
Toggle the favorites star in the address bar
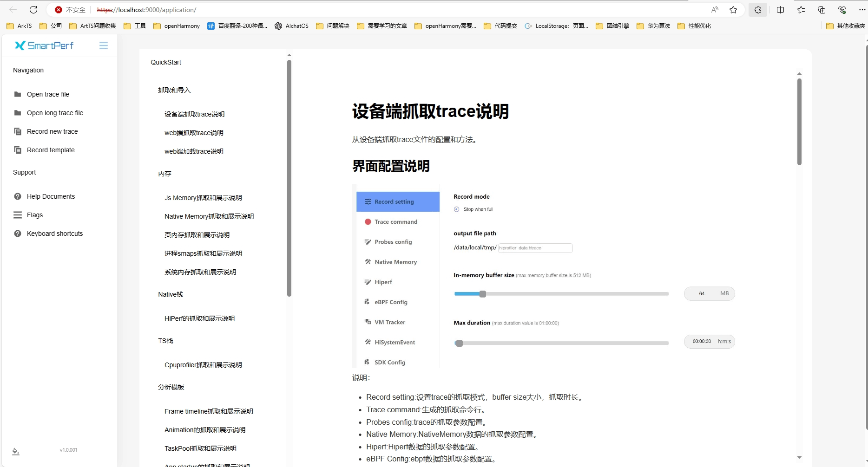733,10
